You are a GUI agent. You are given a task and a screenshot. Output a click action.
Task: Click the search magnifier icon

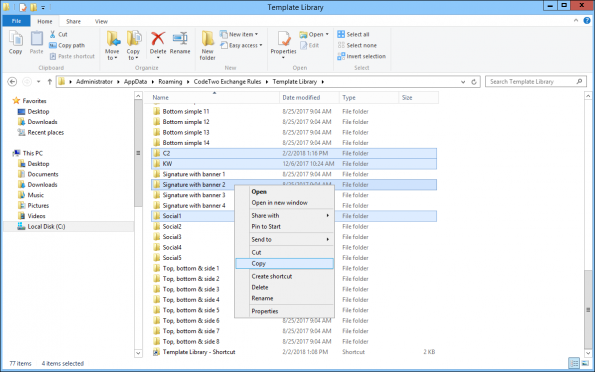point(579,81)
